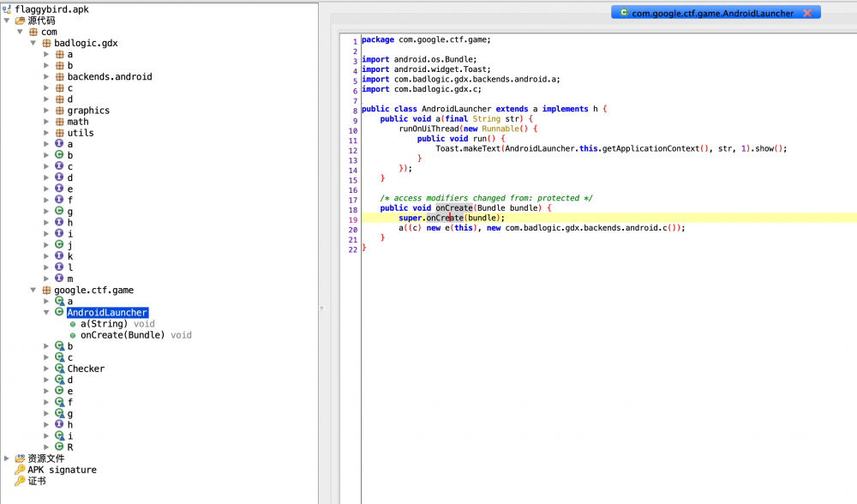The height and width of the screenshot is (504, 857).
Task: Click the APK signature key icon
Action: pos(20,470)
